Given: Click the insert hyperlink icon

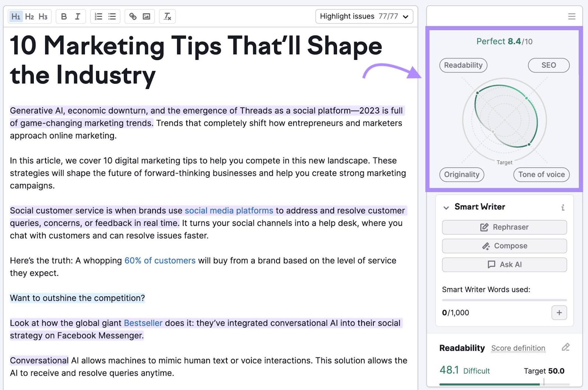Looking at the screenshot, I should tap(133, 16).
